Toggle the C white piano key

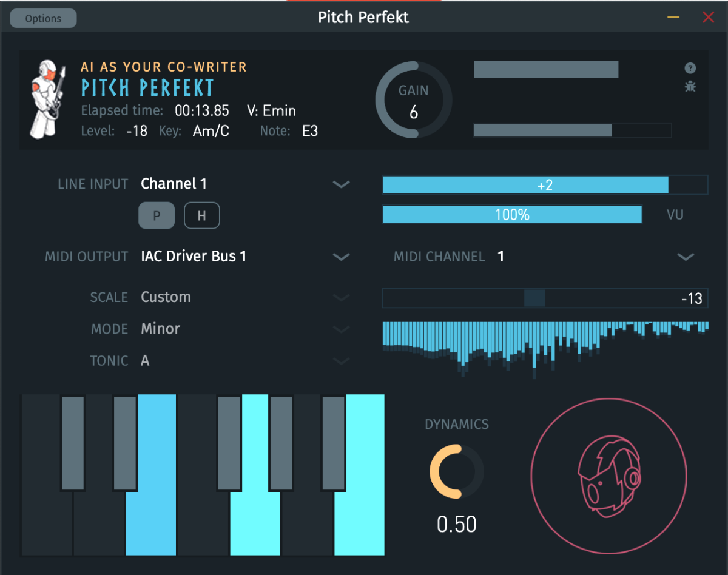pyautogui.click(x=47, y=523)
